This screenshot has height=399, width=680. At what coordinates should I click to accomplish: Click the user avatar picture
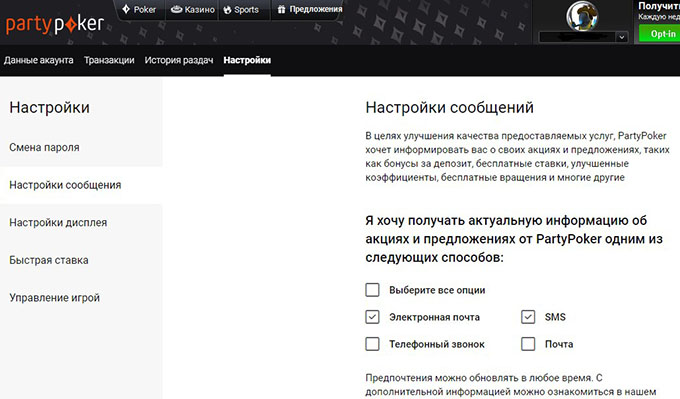point(582,16)
